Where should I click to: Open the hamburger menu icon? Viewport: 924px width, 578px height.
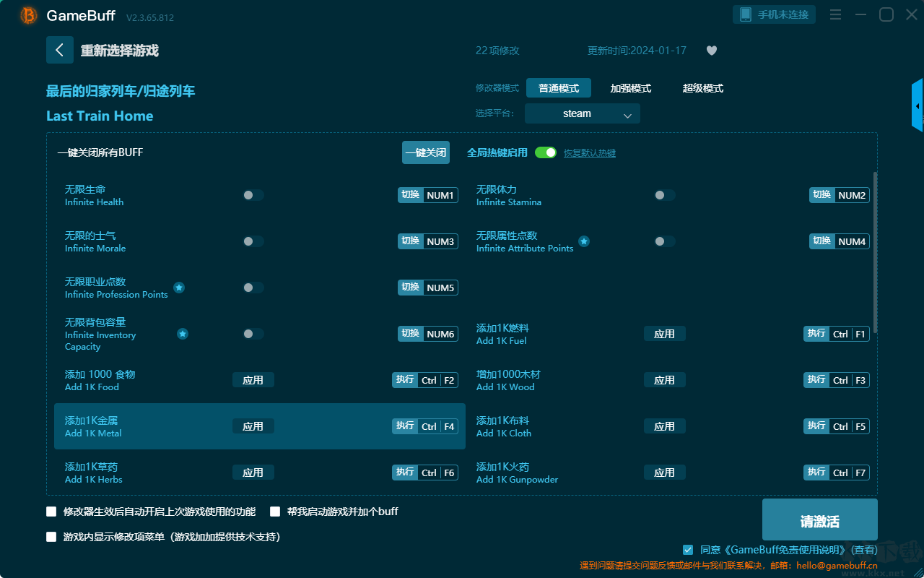click(x=835, y=14)
